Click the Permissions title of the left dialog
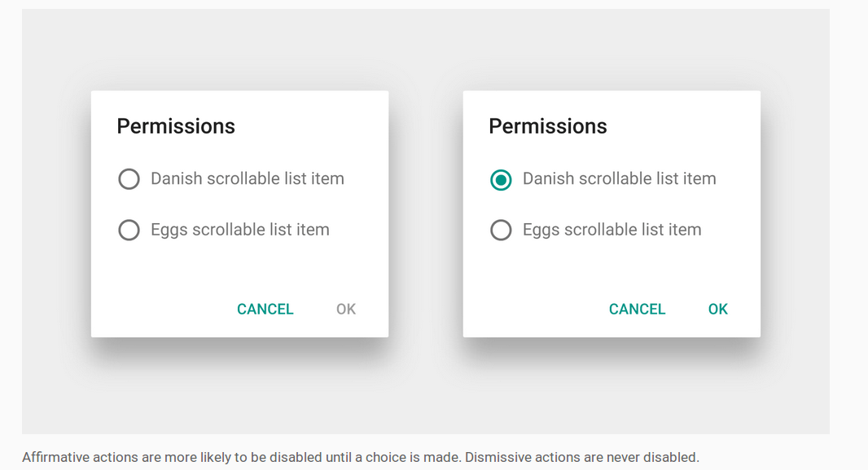The image size is (868, 470). coord(176,126)
